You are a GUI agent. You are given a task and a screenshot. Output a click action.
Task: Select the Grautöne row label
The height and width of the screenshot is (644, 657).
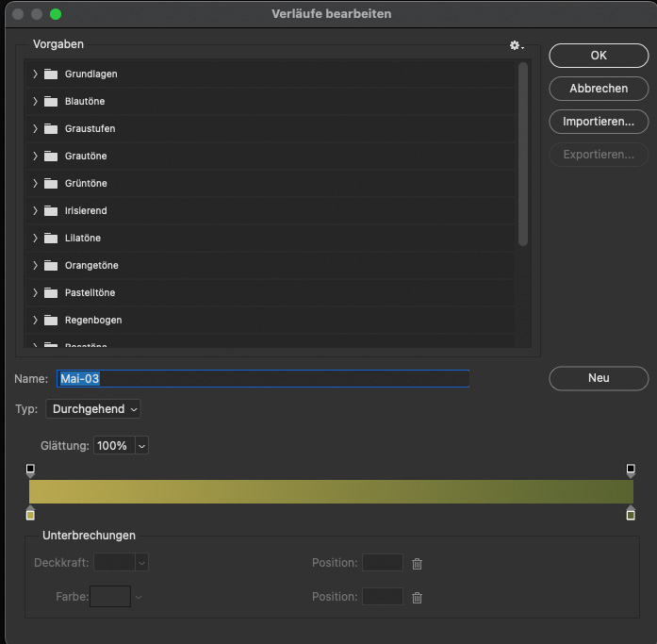pos(86,157)
